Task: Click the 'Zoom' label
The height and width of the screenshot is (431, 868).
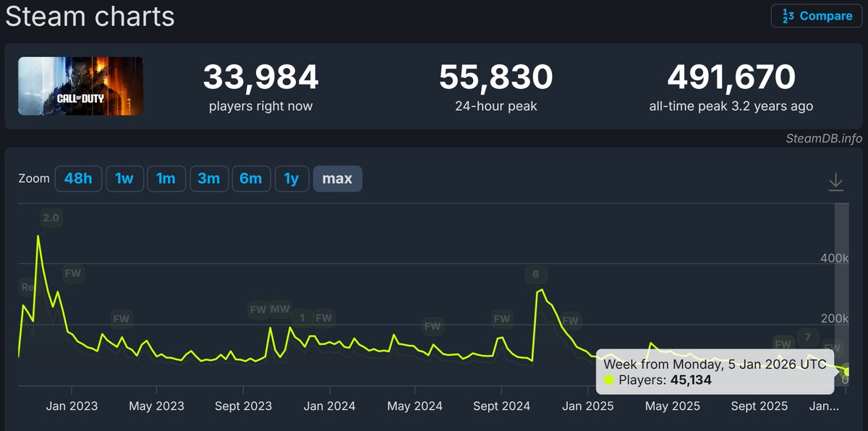Action: point(34,179)
